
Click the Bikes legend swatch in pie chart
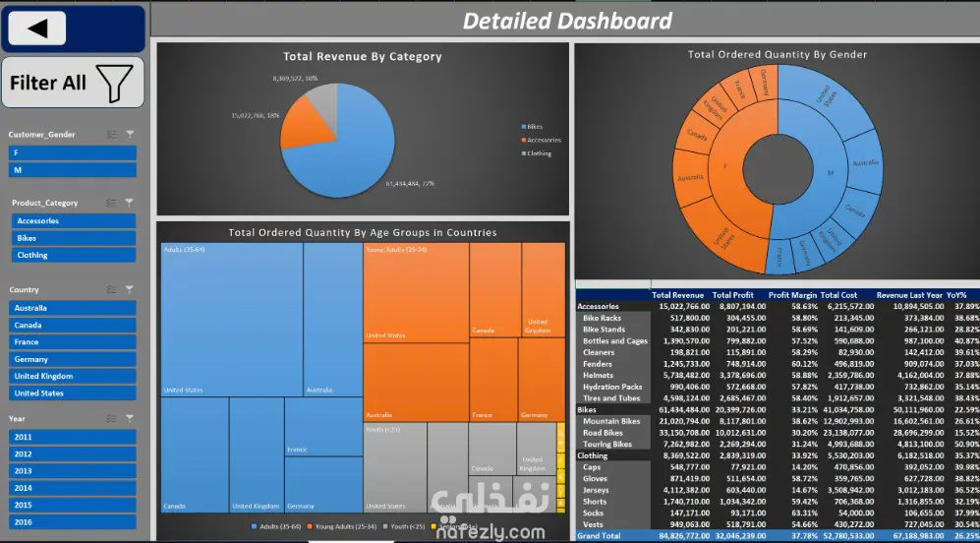[524, 126]
